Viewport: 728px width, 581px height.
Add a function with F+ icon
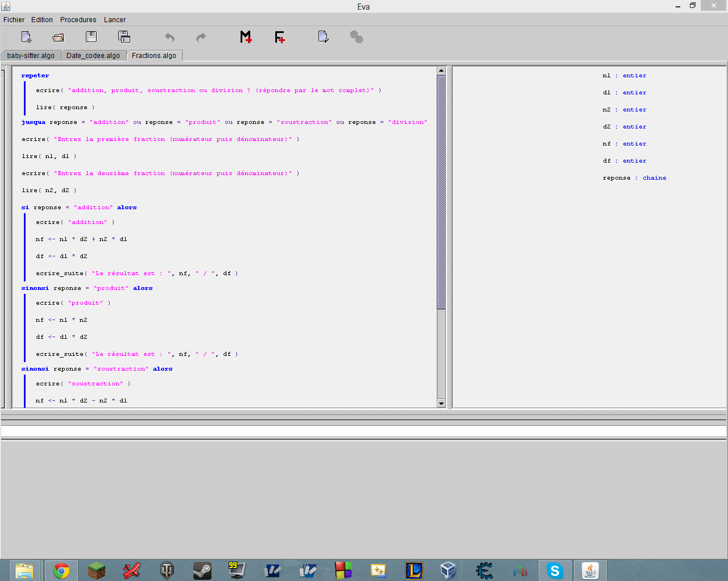tap(279, 38)
